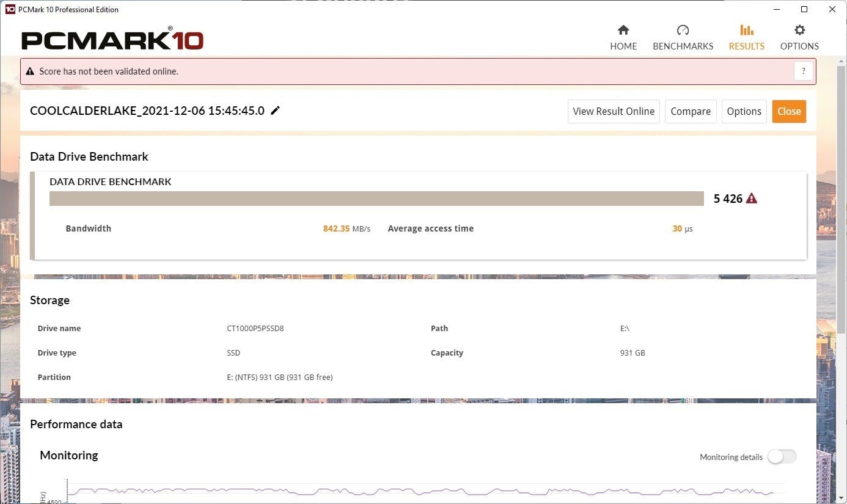The width and height of the screenshot is (847, 504).
Task: Open help with the question mark button
Action: pos(804,71)
